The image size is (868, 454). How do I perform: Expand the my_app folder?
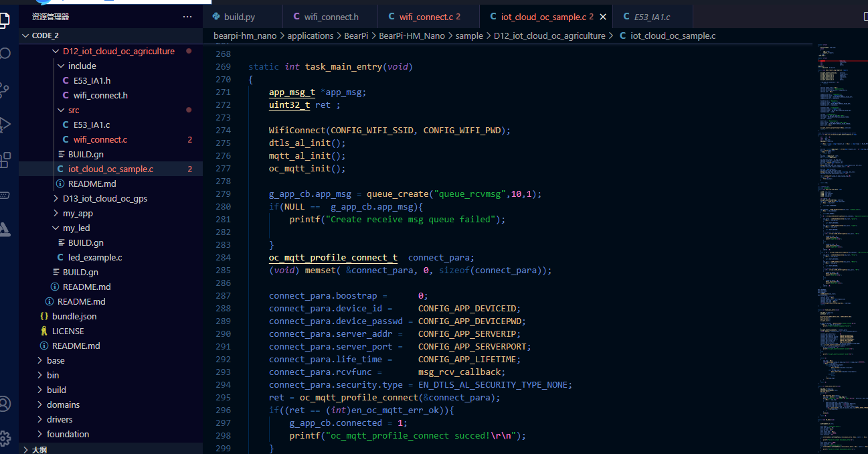coord(110,213)
